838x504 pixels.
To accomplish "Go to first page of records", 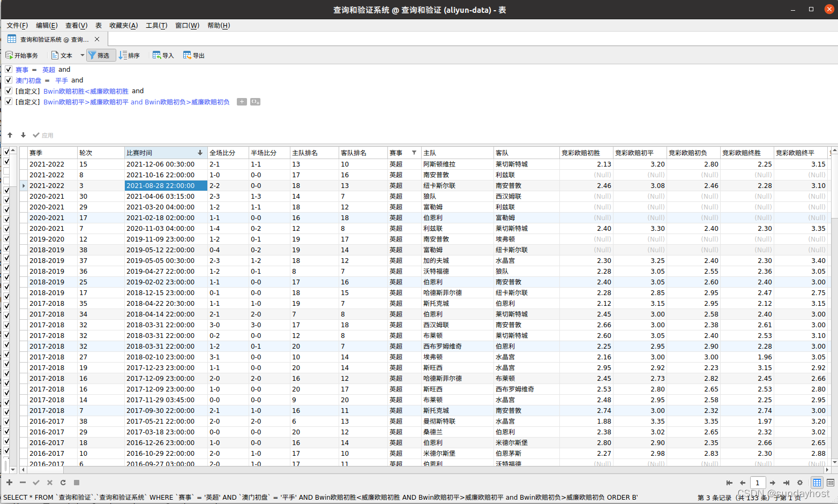I will [729, 483].
